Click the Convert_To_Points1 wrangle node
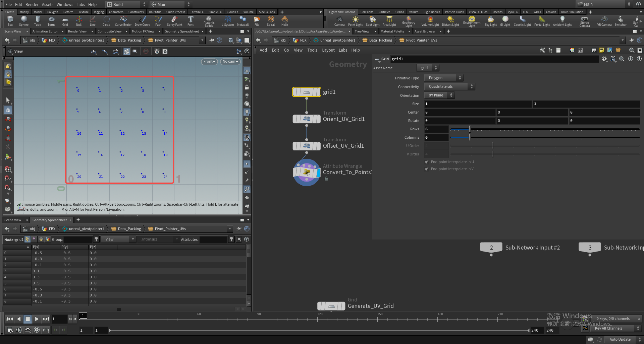This screenshot has width=644, height=344. coord(307,173)
